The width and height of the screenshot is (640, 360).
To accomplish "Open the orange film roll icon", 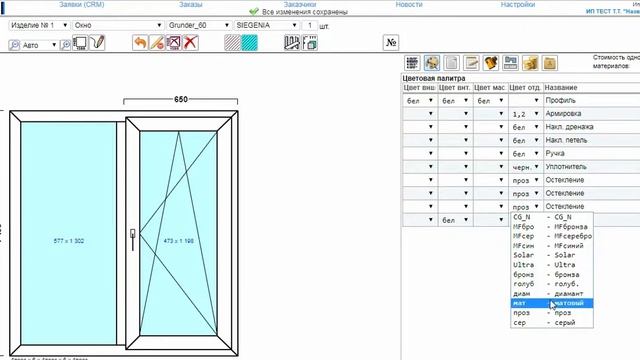I will coord(491,63).
